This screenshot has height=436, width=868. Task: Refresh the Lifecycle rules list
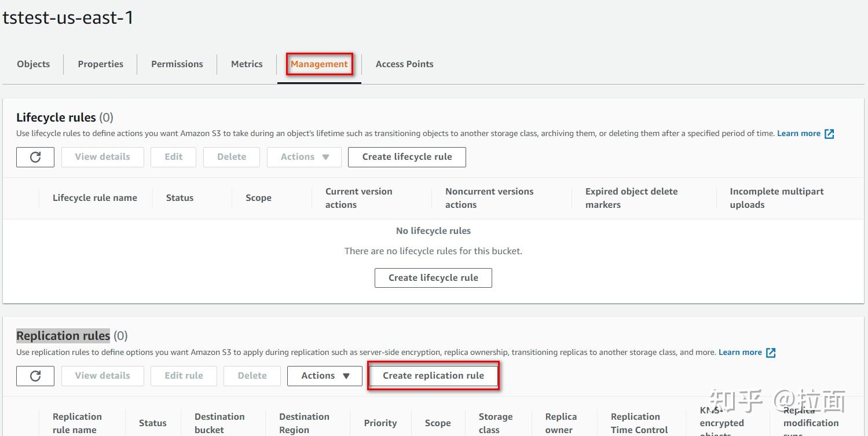pyautogui.click(x=35, y=156)
